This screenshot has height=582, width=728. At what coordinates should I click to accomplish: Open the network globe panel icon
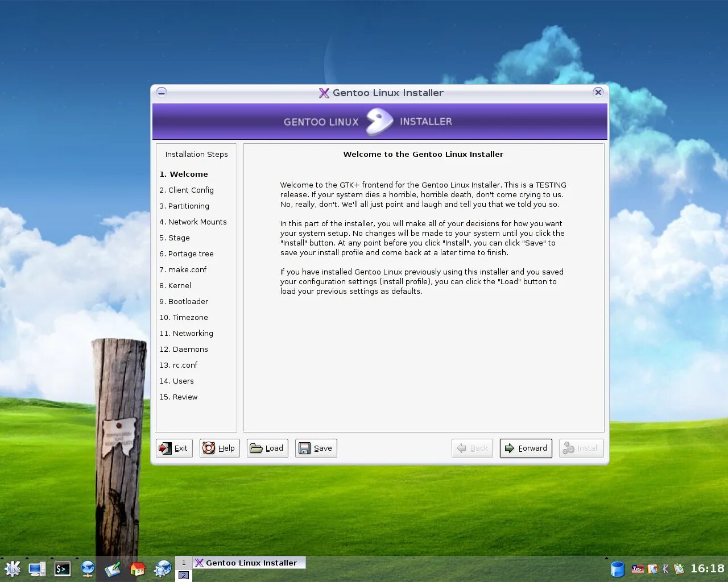tap(88, 569)
